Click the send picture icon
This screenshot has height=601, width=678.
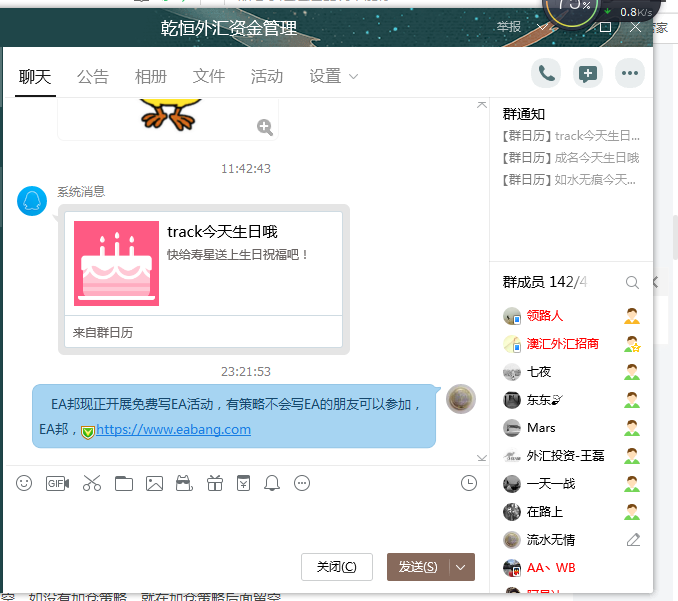tap(154, 483)
